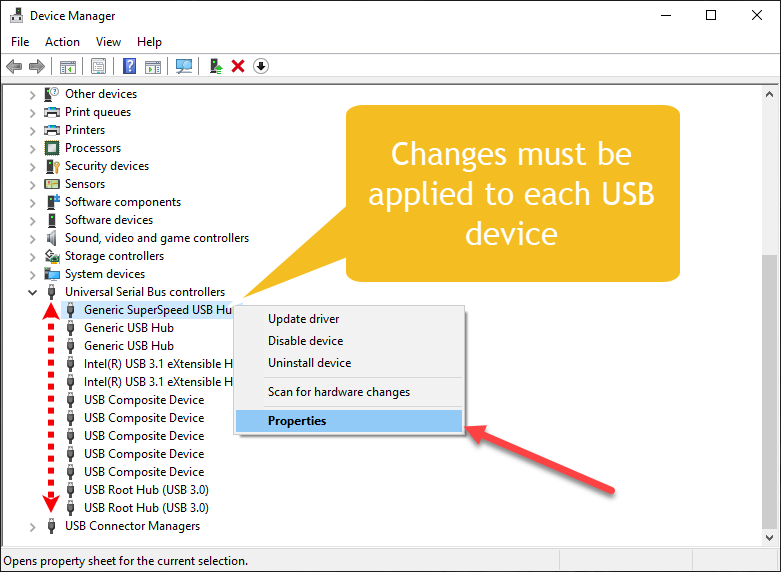Click the Printers category icon
The width and height of the screenshot is (781, 572).
(x=52, y=130)
